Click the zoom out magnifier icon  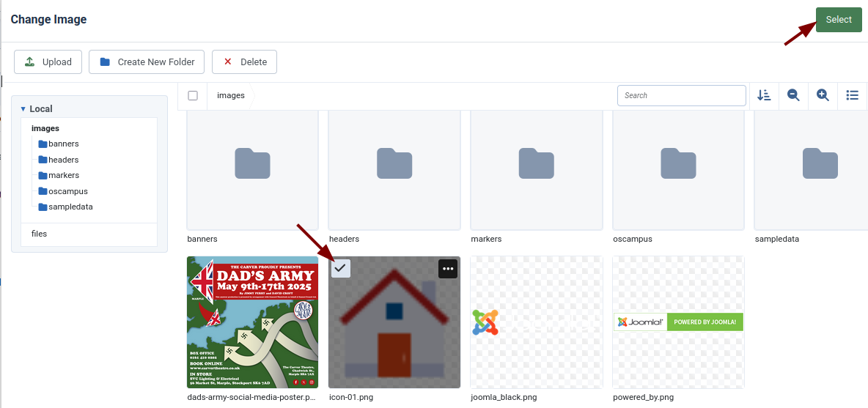[x=793, y=95]
